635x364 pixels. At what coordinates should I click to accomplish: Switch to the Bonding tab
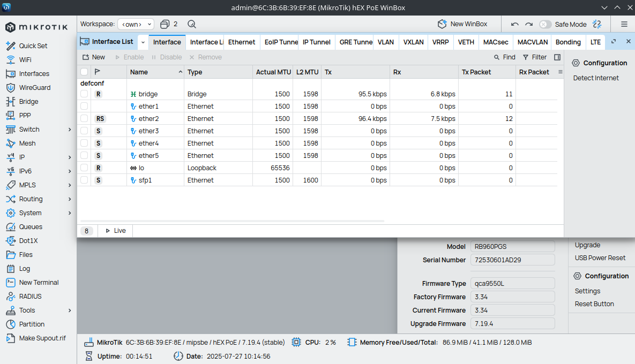tap(568, 42)
